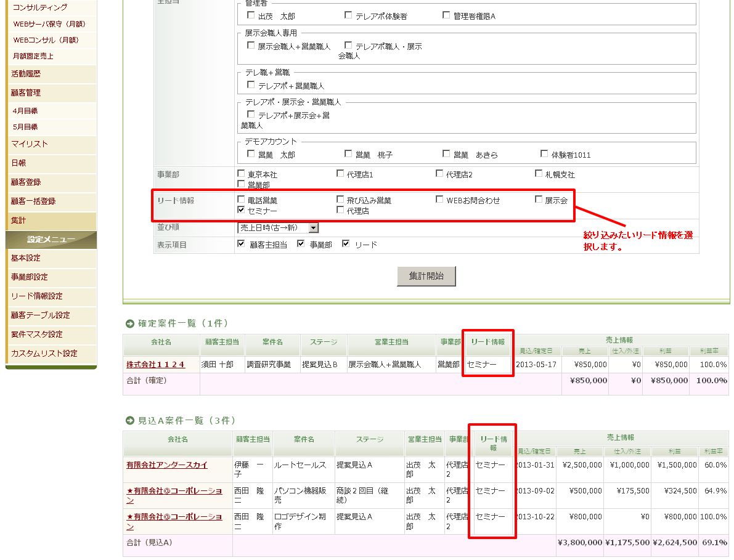Tick the WEBお問合わせ checkbox

point(439,200)
